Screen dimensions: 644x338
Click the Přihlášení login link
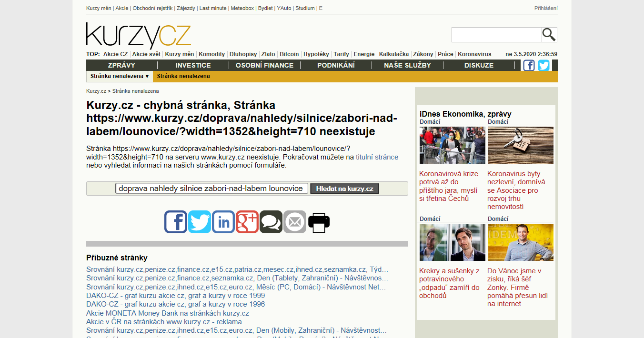point(546,8)
